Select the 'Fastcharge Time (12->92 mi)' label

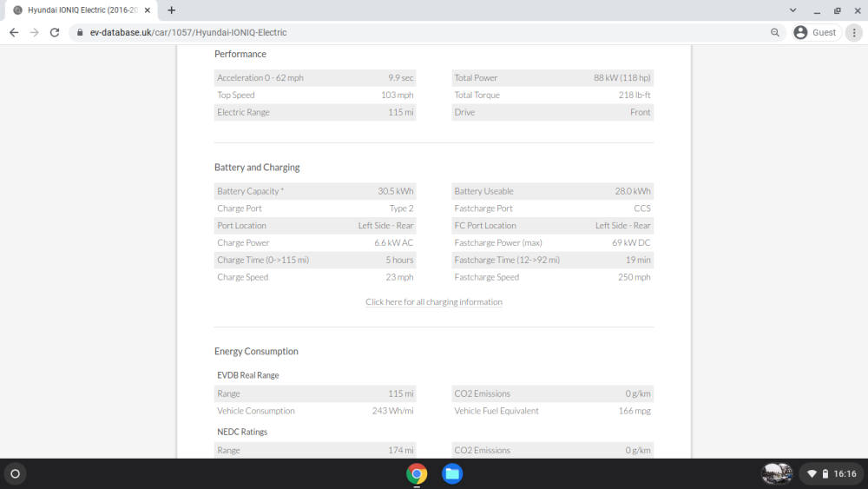tap(507, 260)
